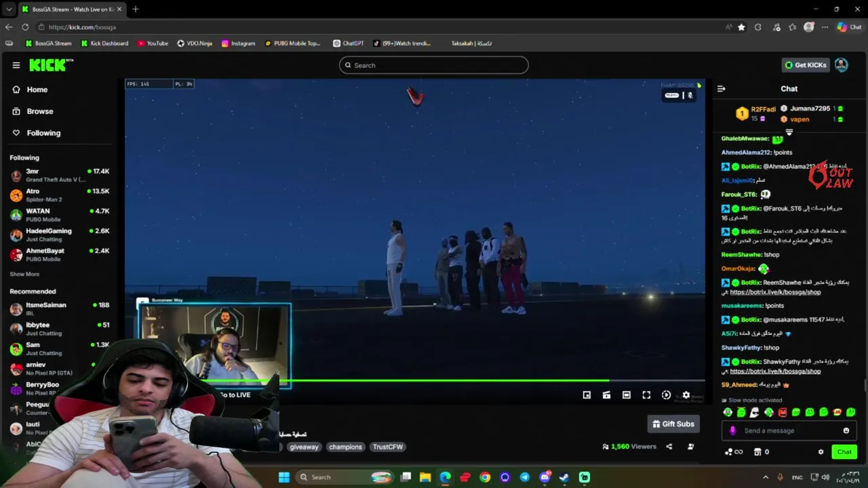
Task: Enable picture-in-picture mini player on video
Action: (587, 395)
